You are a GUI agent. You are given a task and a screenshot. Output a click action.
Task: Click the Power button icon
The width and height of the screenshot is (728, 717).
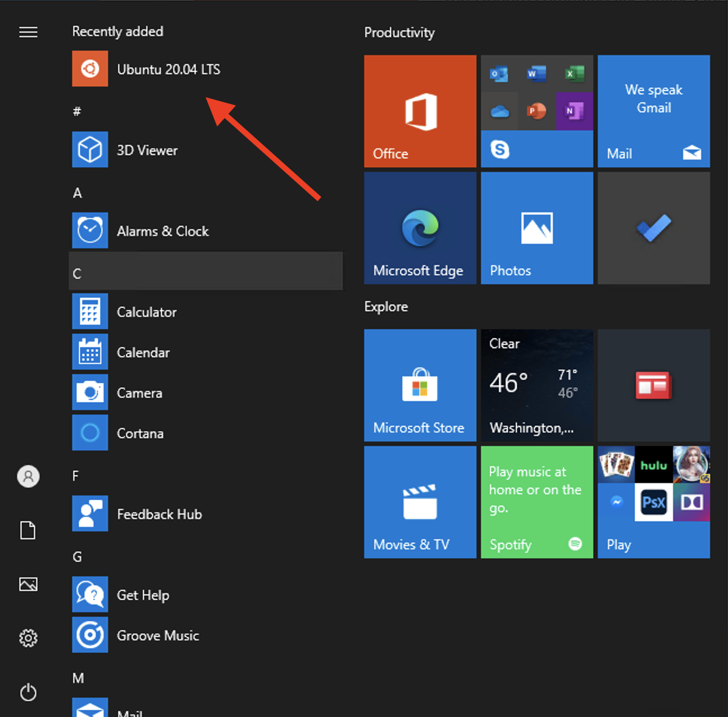28,692
